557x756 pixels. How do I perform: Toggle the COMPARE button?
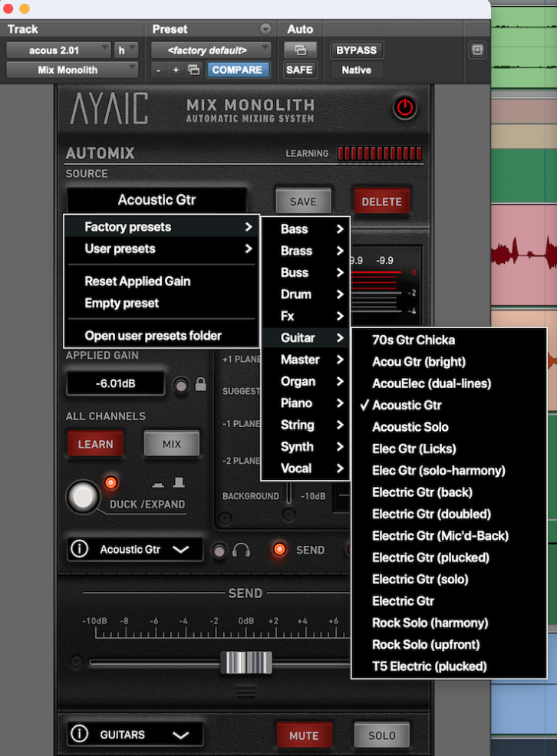(x=237, y=70)
